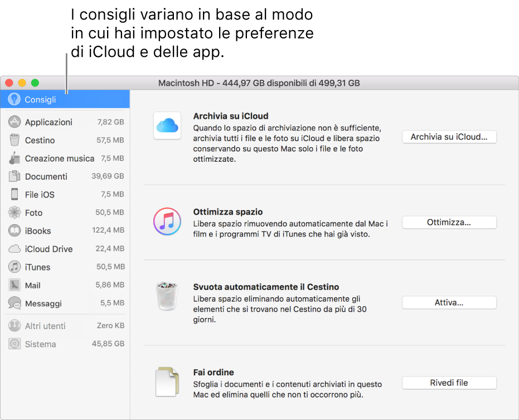Viewport: 519px width, 420px height.
Task: Select the Altri utenti row
Action: (66, 326)
